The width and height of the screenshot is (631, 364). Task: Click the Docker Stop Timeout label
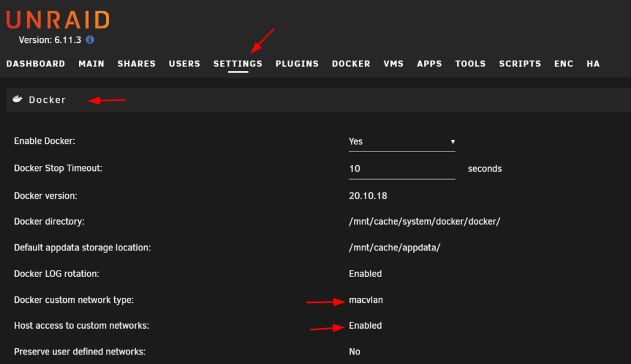click(58, 168)
